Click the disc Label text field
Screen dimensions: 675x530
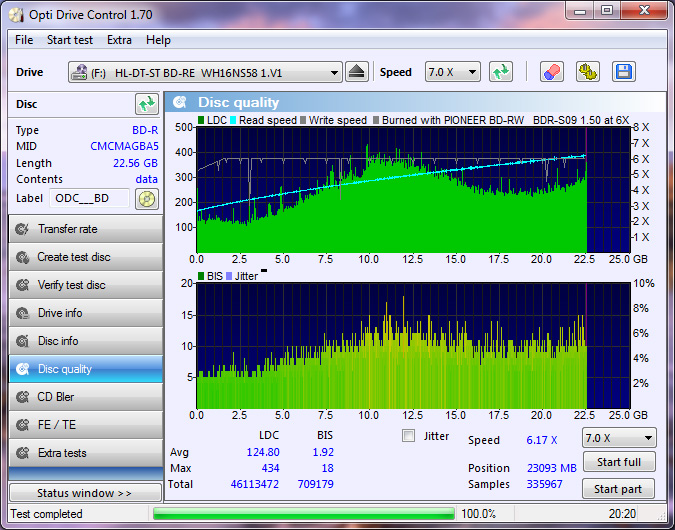point(89,198)
